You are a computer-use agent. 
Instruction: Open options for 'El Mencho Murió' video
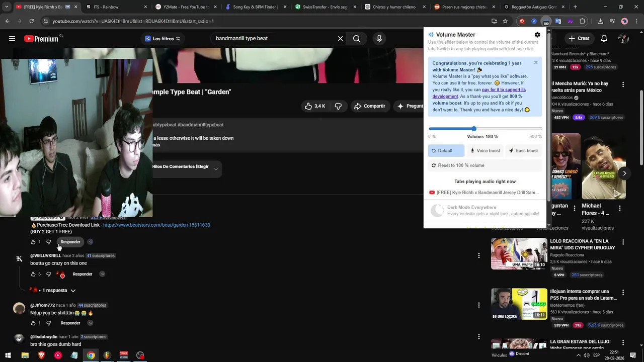[x=623, y=84]
